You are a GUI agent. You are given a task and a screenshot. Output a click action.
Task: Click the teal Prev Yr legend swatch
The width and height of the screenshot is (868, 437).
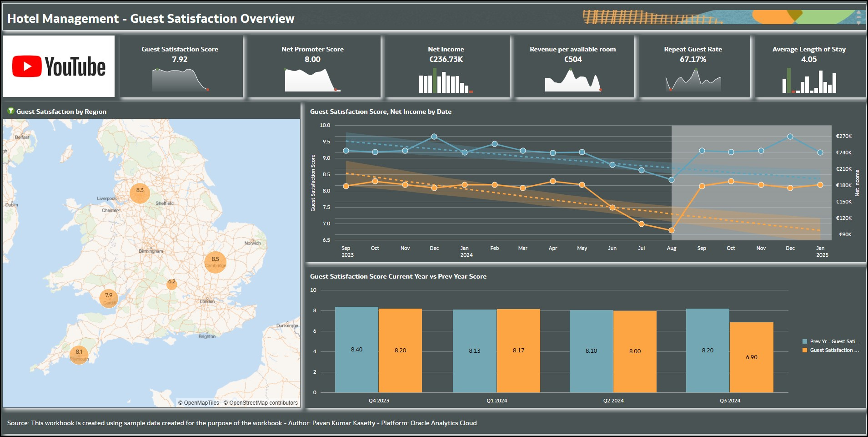pyautogui.click(x=805, y=341)
